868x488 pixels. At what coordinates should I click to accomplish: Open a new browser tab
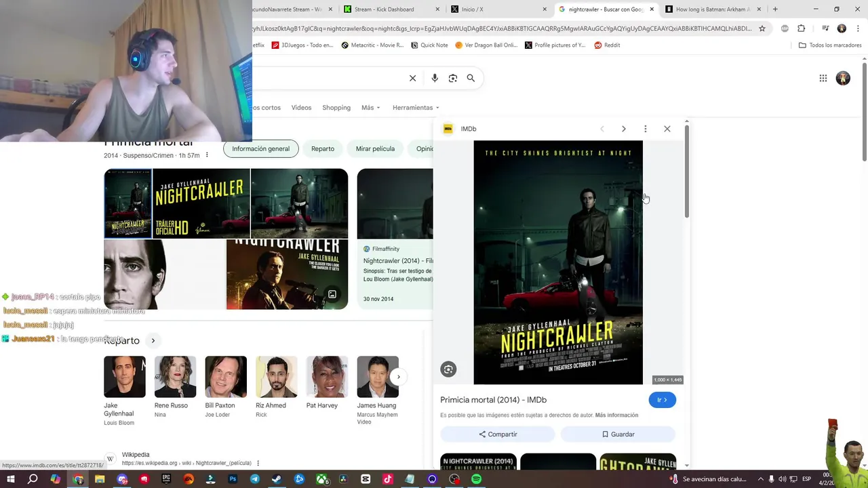coord(775,9)
